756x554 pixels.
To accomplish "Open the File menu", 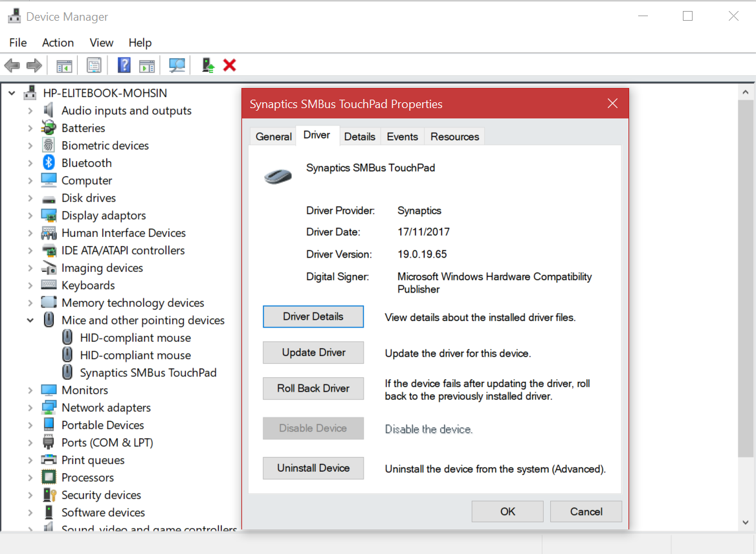I will pos(18,43).
